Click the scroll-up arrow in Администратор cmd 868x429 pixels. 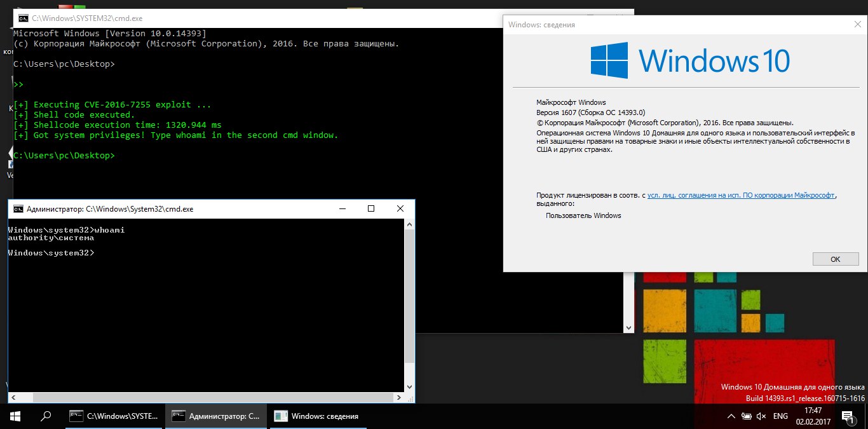click(410, 224)
